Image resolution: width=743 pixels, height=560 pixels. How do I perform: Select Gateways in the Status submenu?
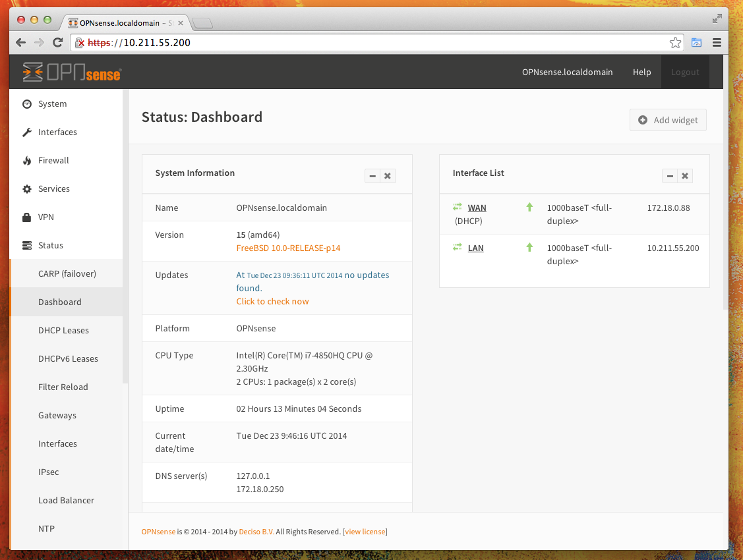click(57, 416)
